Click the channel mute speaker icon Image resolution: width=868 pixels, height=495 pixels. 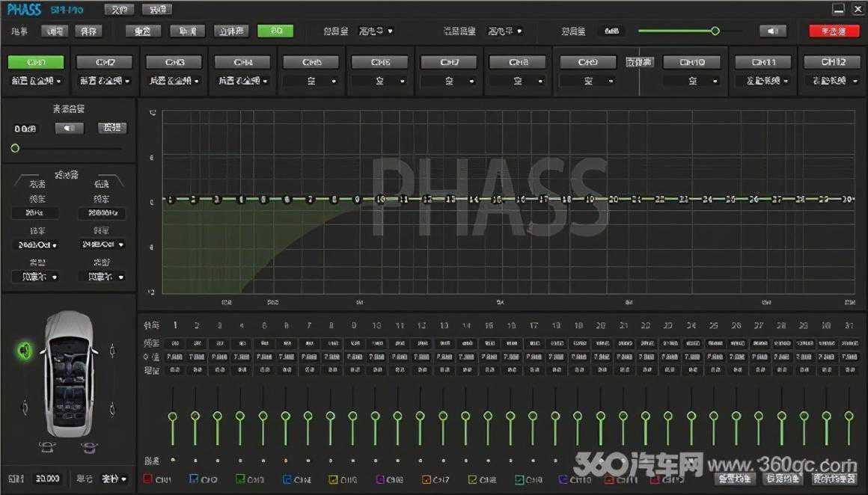pos(68,129)
